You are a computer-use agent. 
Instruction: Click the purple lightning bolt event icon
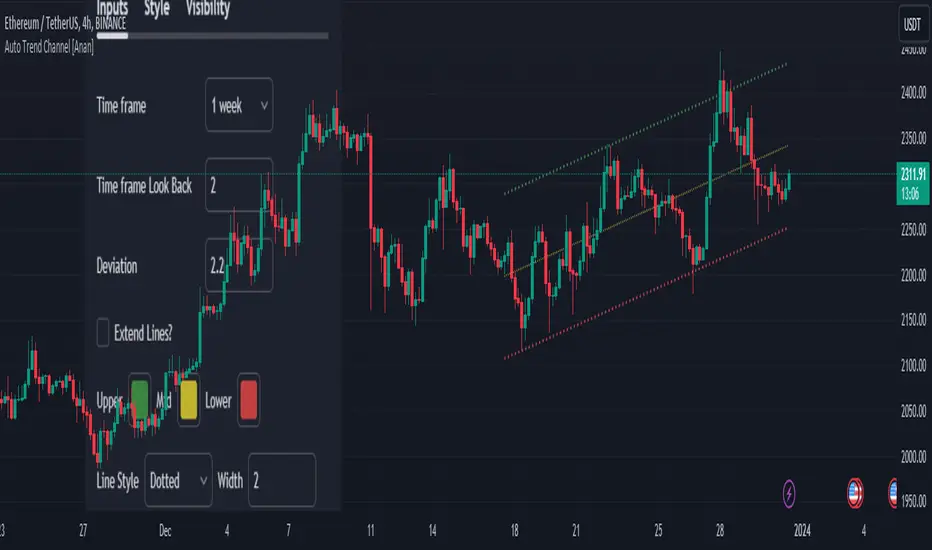coord(791,492)
